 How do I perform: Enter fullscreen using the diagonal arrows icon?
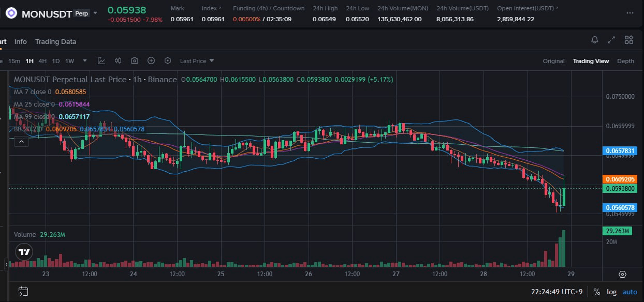click(611, 39)
